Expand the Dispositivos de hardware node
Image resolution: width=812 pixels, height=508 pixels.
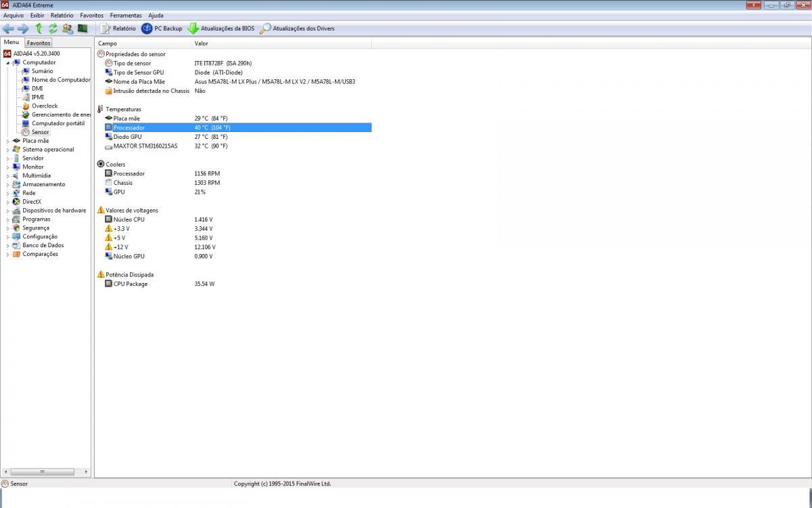coord(8,211)
